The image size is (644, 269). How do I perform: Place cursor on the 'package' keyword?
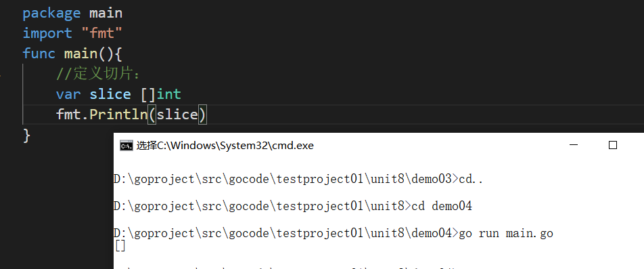tap(51, 14)
